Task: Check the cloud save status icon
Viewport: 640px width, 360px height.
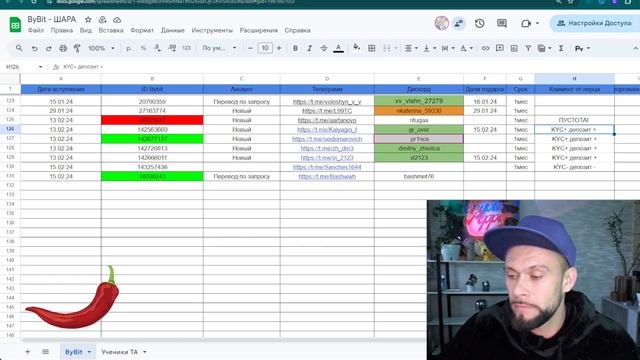Action: 117,20
